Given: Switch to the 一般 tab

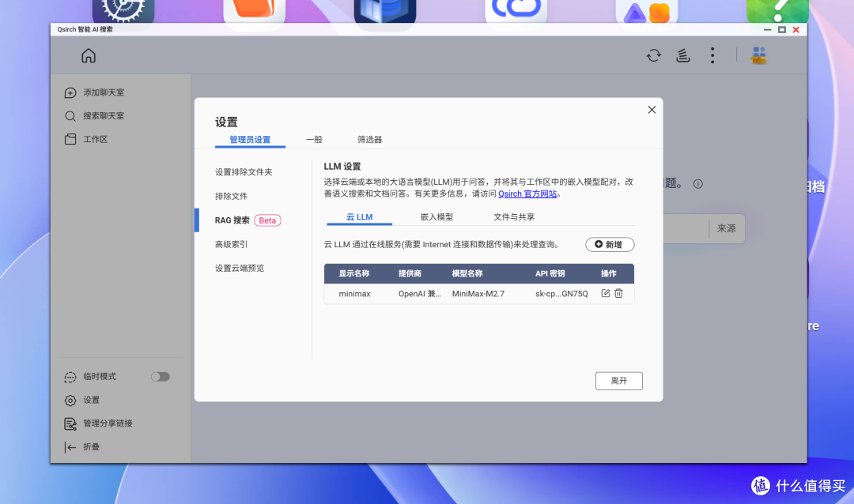Looking at the screenshot, I should [x=314, y=140].
